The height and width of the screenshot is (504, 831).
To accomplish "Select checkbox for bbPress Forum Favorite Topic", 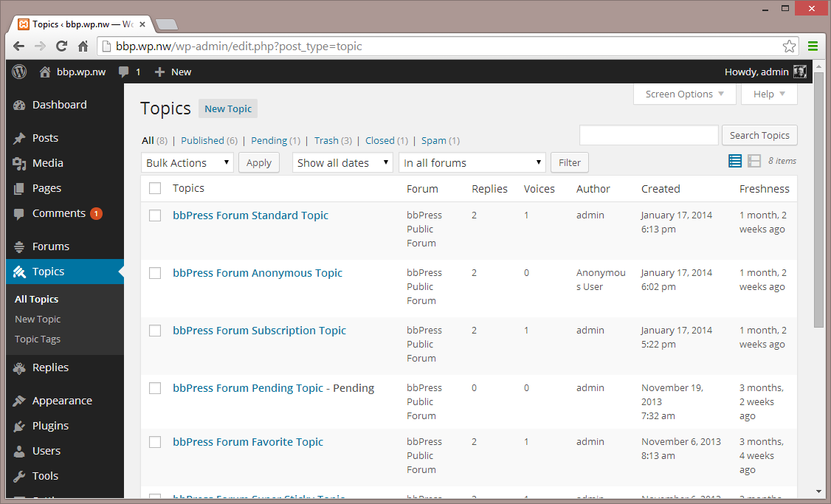I will pyautogui.click(x=155, y=442).
